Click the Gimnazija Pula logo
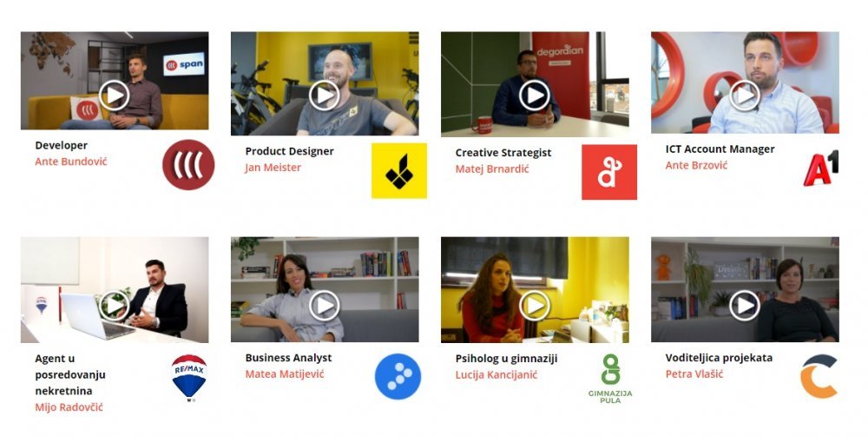868x436 pixels. (x=610, y=379)
